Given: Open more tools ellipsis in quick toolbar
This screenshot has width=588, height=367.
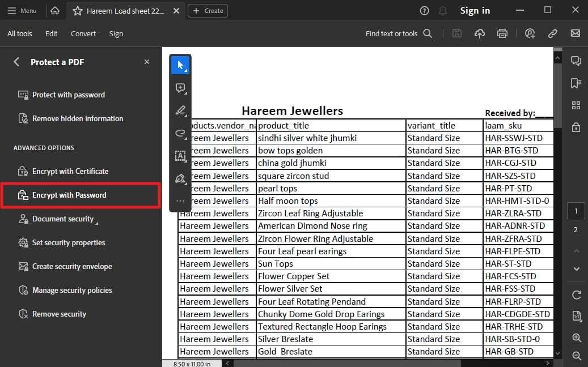Looking at the screenshot, I should 180,201.
